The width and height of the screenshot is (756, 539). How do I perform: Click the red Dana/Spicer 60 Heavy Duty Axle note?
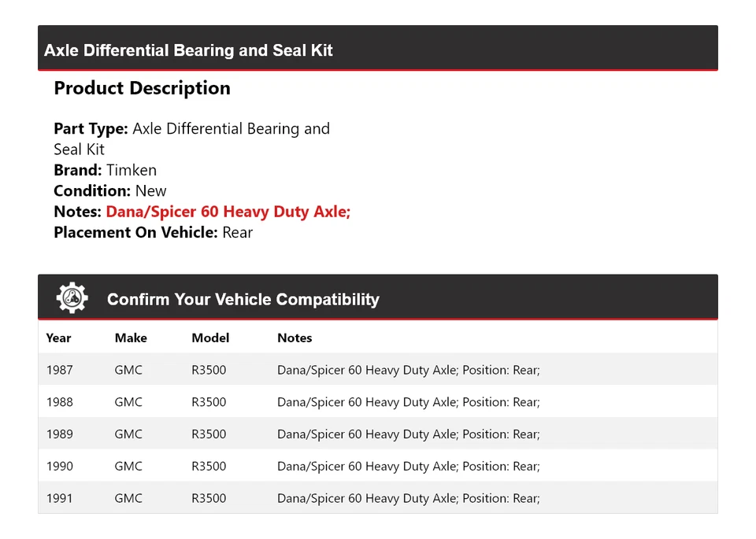click(228, 212)
